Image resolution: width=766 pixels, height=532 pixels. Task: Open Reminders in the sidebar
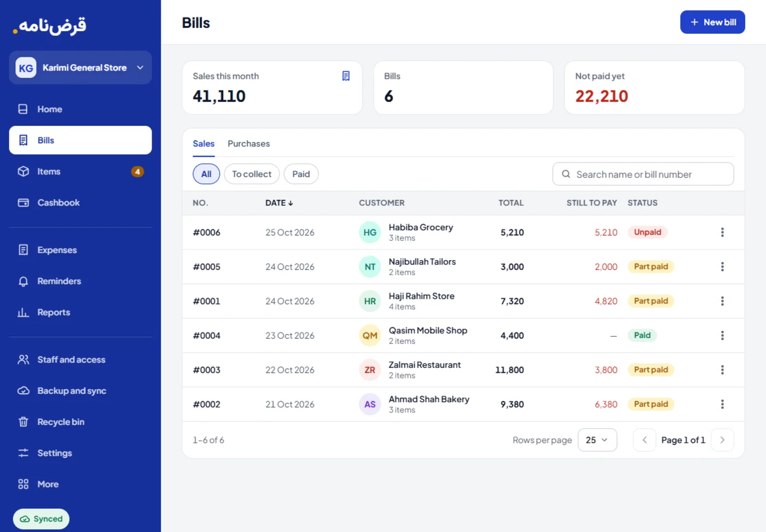(80, 281)
